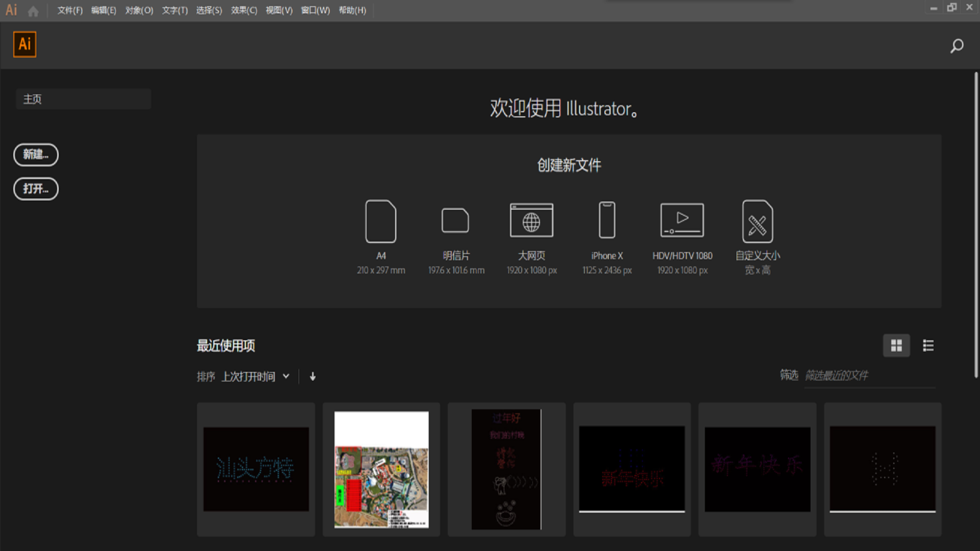Image resolution: width=980 pixels, height=551 pixels.
Task: Click the 筛选最近的文件 filter field
Action: (868, 376)
